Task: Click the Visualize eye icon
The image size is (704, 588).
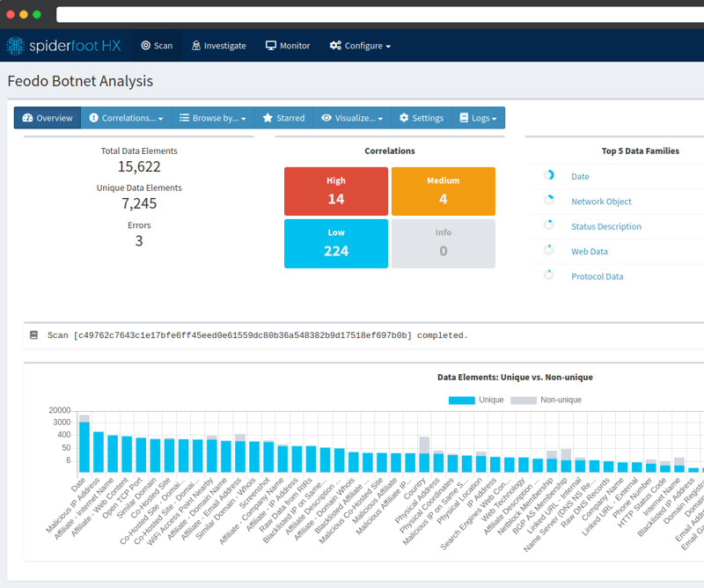Action: tap(326, 118)
